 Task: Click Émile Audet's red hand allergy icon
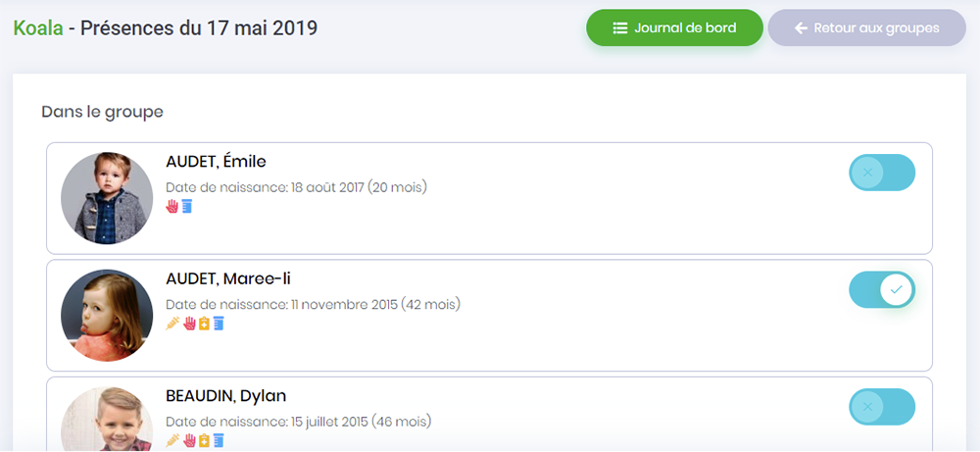coord(171,206)
